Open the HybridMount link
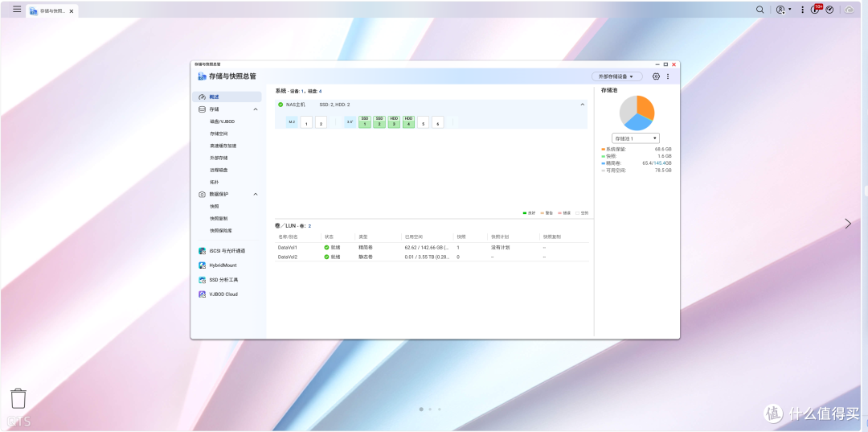The height and width of the screenshot is (432, 868). 223,265
